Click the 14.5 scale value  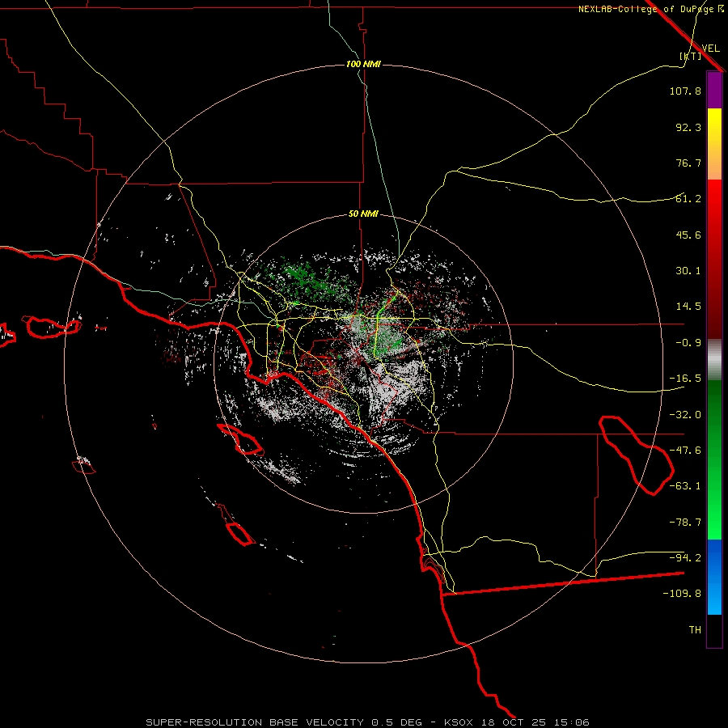coord(688,307)
